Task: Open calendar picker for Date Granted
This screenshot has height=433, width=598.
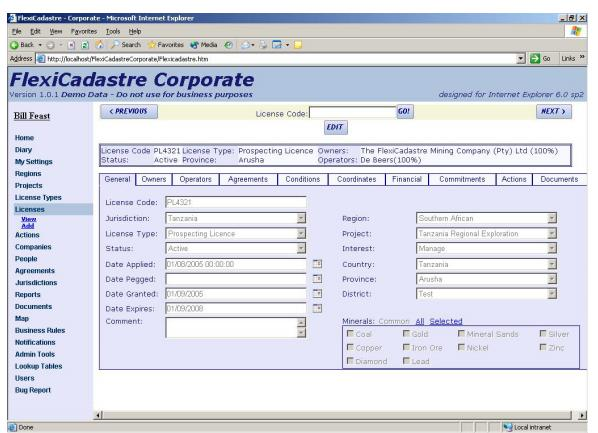Action: [317, 293]
